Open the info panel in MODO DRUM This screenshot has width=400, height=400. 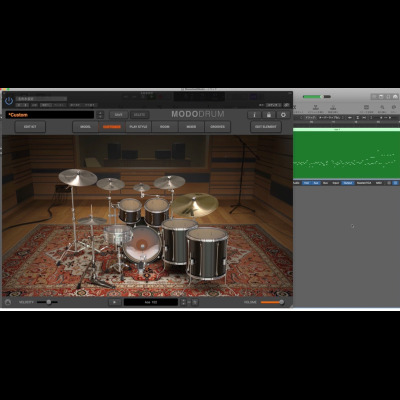[x=254, y=115]
